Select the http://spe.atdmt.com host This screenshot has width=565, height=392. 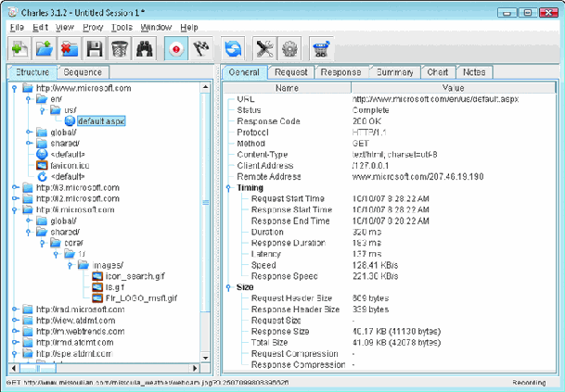(74, 354)
